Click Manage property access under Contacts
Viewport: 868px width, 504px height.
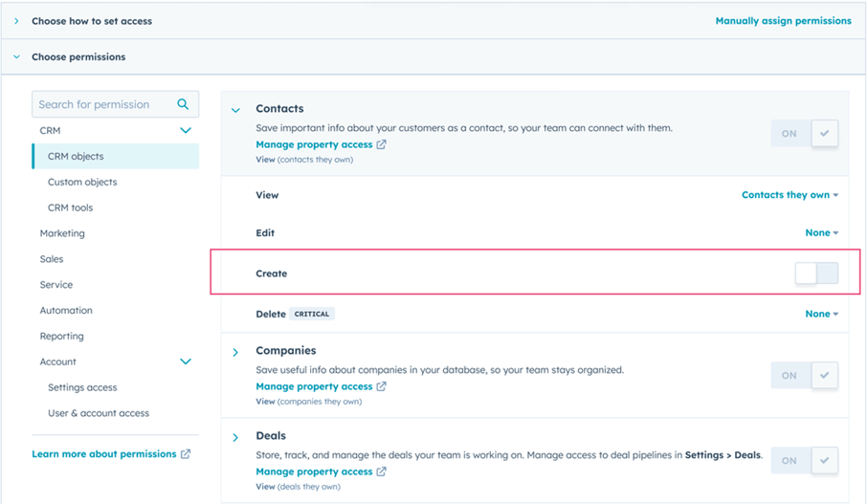pos(314,144)
